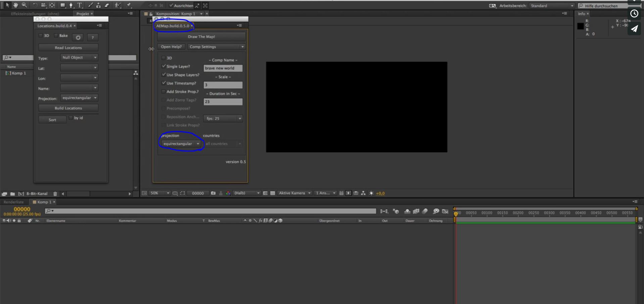Open the comp flowchart icon in viewer

[363, 193]
